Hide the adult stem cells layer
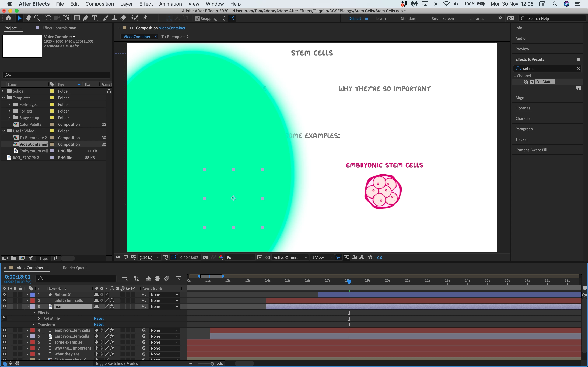The image size is (588, 367). coord(4,300)
